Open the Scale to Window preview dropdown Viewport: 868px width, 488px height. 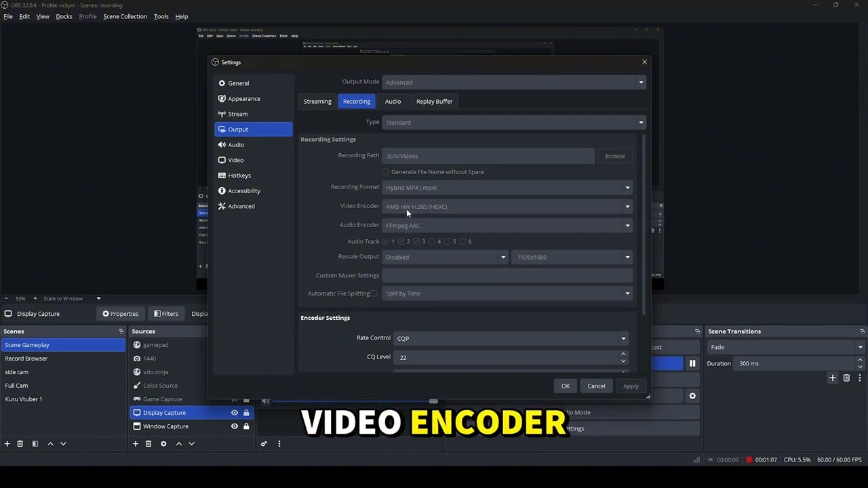(72, 299)
